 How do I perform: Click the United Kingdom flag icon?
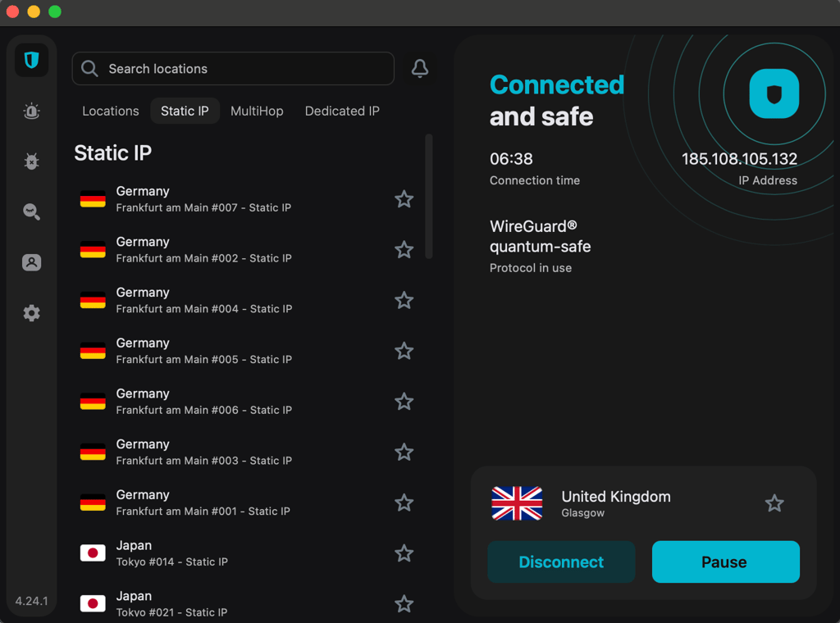[x=517, y=503]
